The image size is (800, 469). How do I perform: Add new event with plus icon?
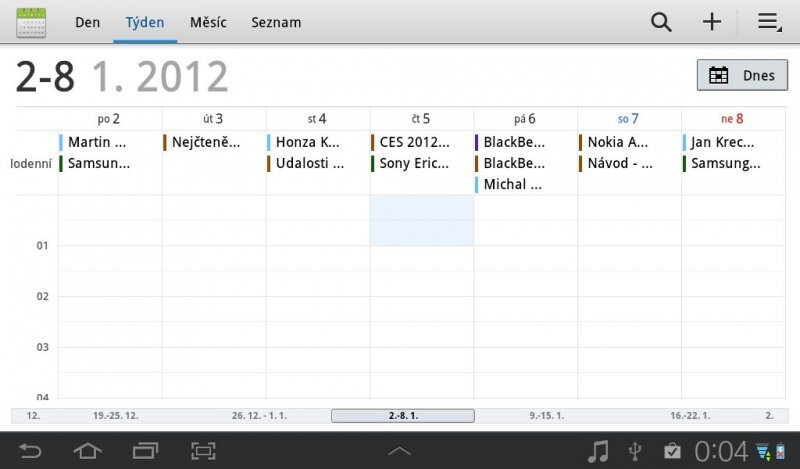712,22
